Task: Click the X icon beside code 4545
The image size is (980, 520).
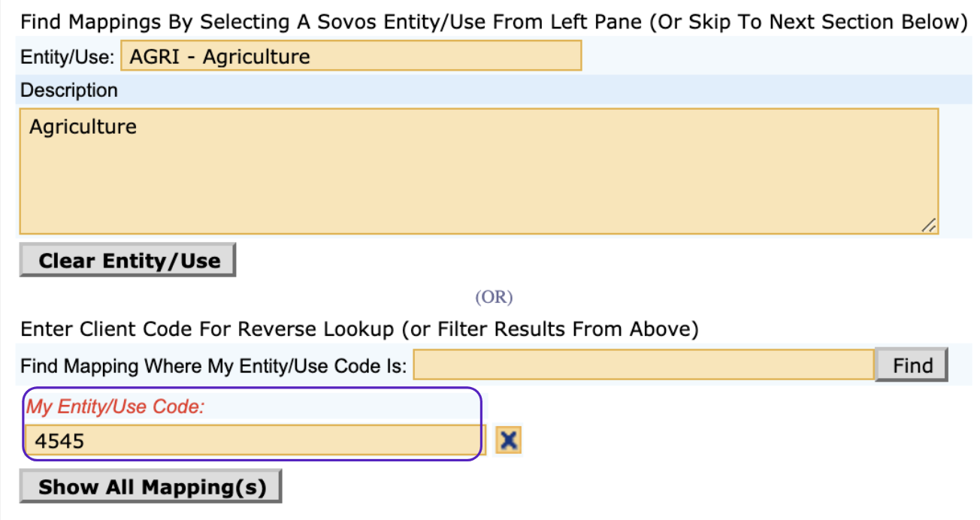Action: [x=509, y=440]
